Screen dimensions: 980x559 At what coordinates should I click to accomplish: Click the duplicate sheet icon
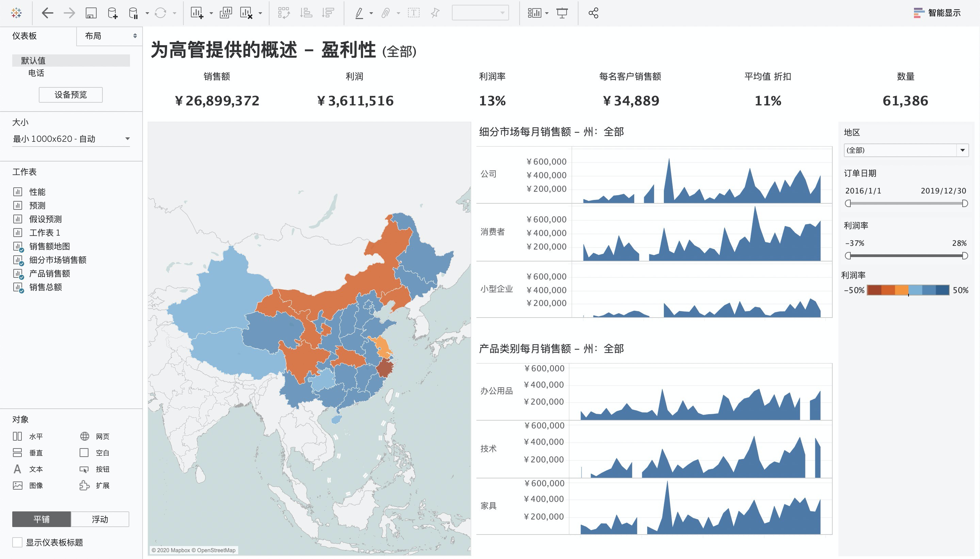click(x=226, y=13)
